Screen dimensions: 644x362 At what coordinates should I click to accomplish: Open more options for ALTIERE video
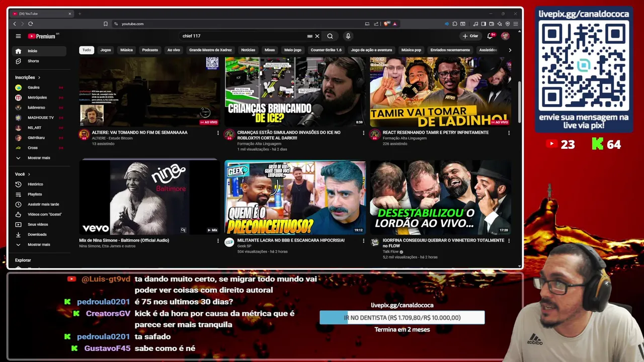point(218,133)
